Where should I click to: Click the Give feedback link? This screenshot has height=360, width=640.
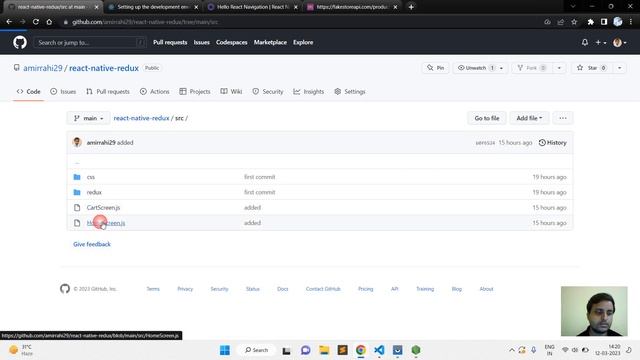pos(92,244)
